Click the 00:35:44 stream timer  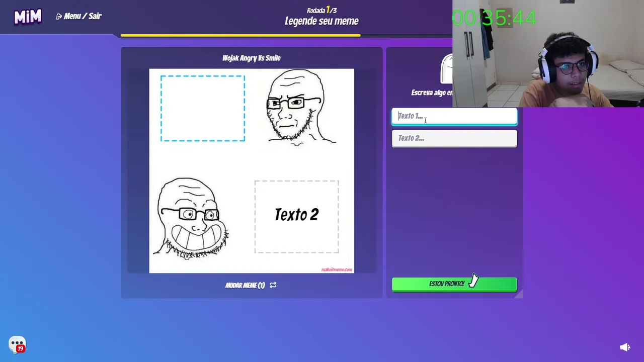point(494,18)
